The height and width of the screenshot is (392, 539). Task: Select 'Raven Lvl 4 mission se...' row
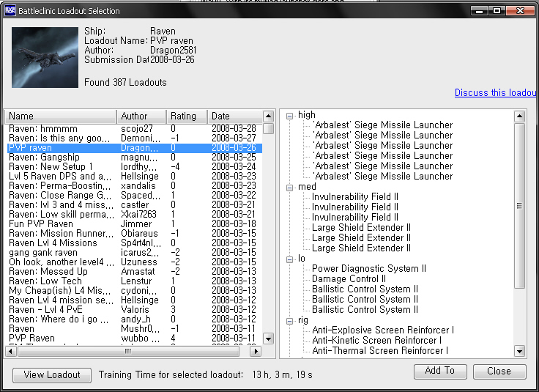click(x=135, y=300)
